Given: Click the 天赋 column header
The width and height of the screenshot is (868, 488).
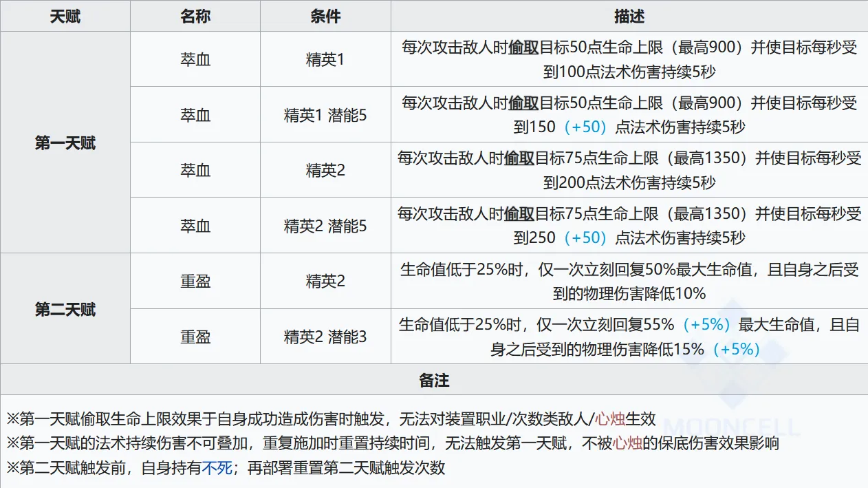Looking at the screenshot, I should pyautogui.click(x=65, y=16).
